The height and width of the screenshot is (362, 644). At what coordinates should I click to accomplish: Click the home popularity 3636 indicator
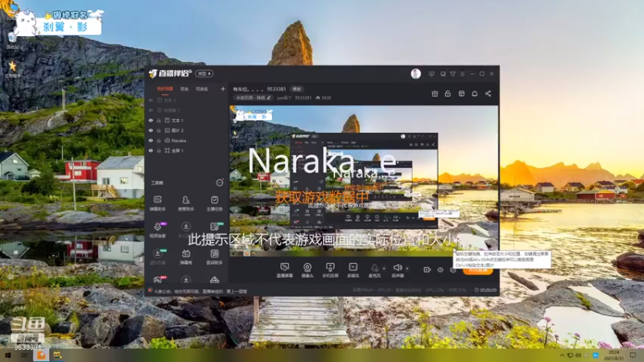click(324, 97)
